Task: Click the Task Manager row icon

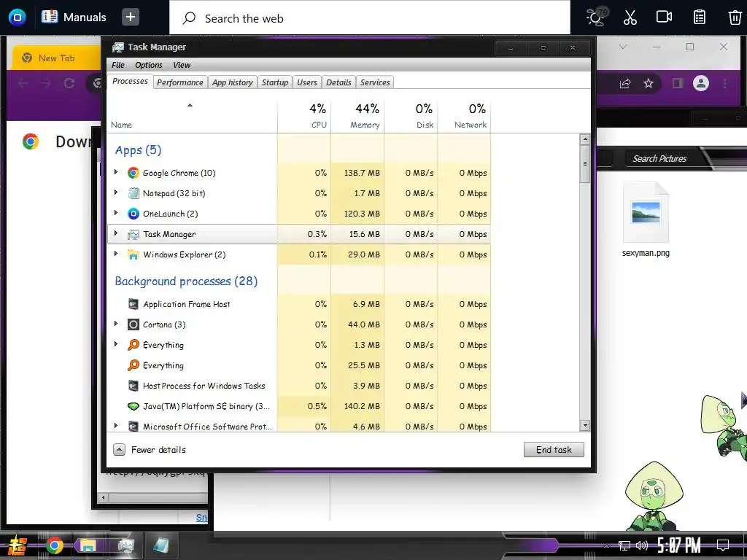Action: [133, 234]
